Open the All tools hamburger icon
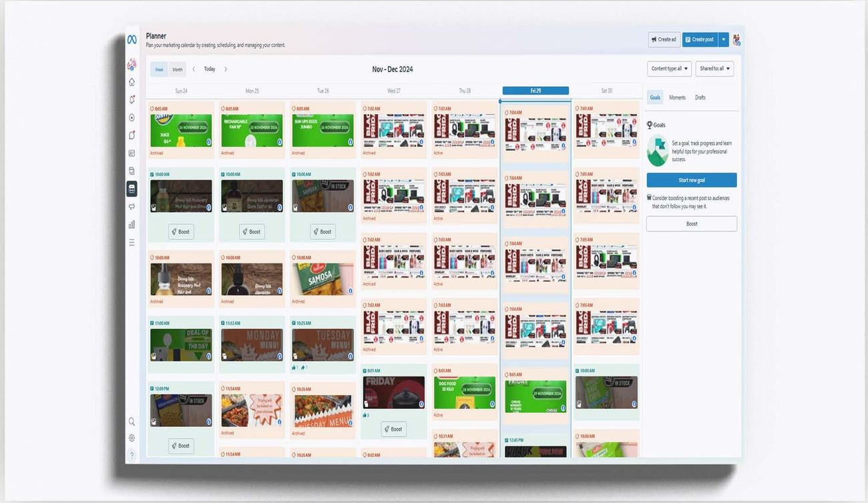Image resolution: width=868 pixels, height=503 pixels. tap(132, 243)
